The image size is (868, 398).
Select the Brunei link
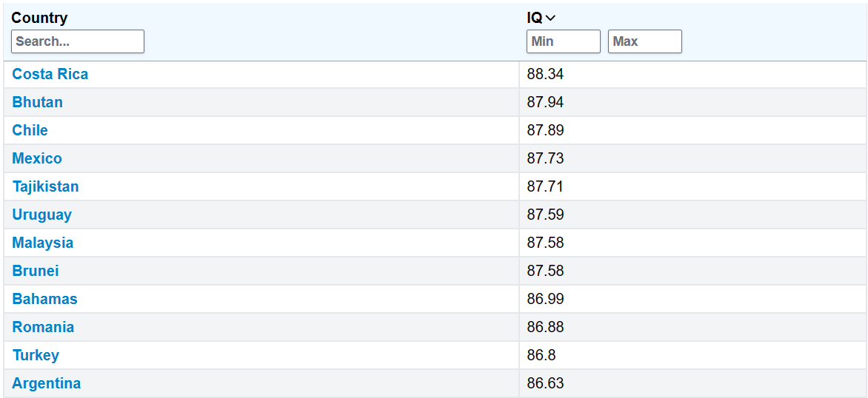[36, 271]
